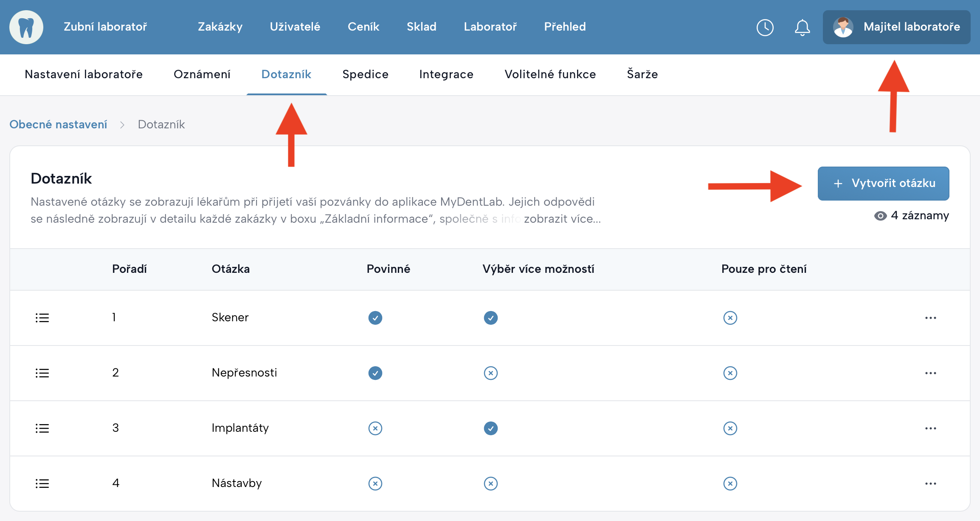Open the Majitel laboratoře user menu
This screenshot has height=521, width=980.
pyautogui.click(x=911, y=27)
